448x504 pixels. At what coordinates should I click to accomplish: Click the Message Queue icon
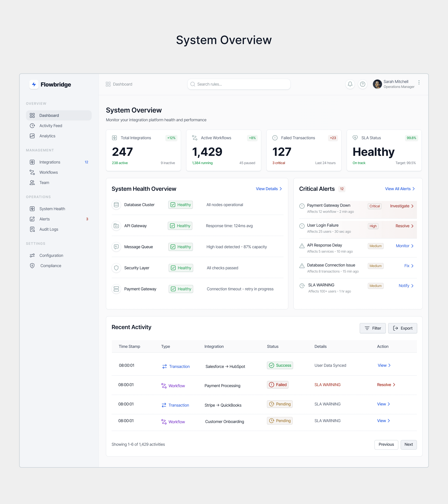tap(116, 247)
